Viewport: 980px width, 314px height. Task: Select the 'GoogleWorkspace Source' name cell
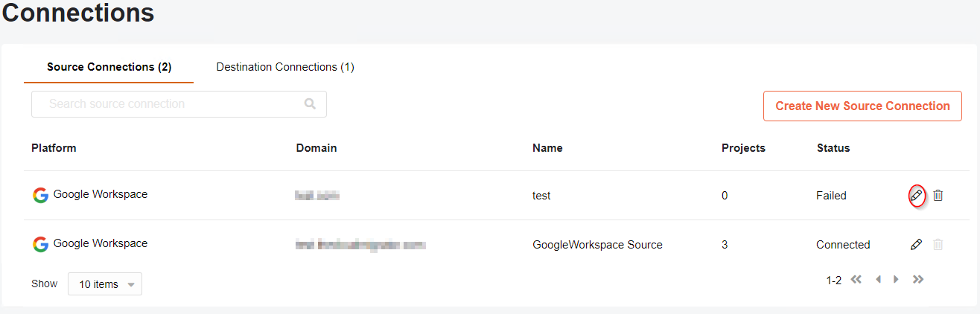[597, 245]
